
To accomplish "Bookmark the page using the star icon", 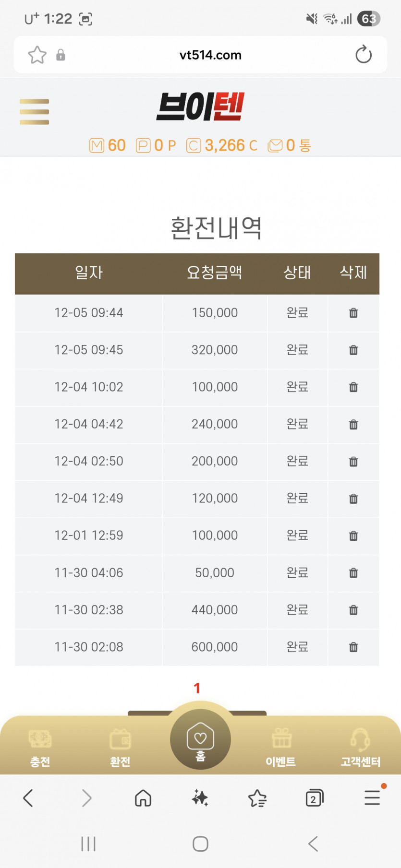I will coord(37,55).
